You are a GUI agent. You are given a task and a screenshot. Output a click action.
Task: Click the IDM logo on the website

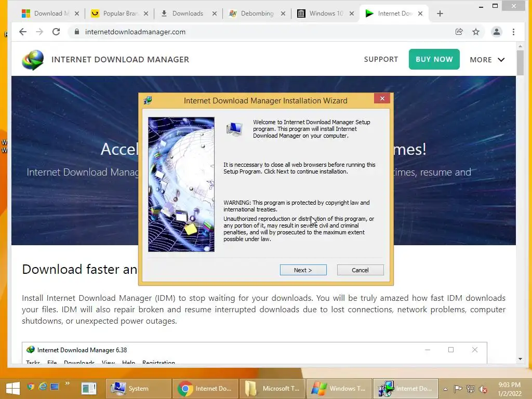coord(33,60)
